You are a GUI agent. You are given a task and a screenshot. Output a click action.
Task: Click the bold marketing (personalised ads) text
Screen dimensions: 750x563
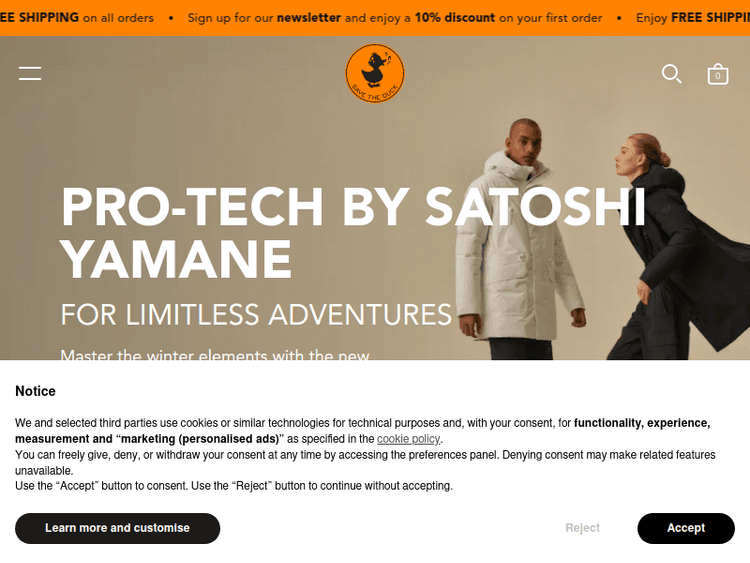pyautogui.click(x=198, y=439)
